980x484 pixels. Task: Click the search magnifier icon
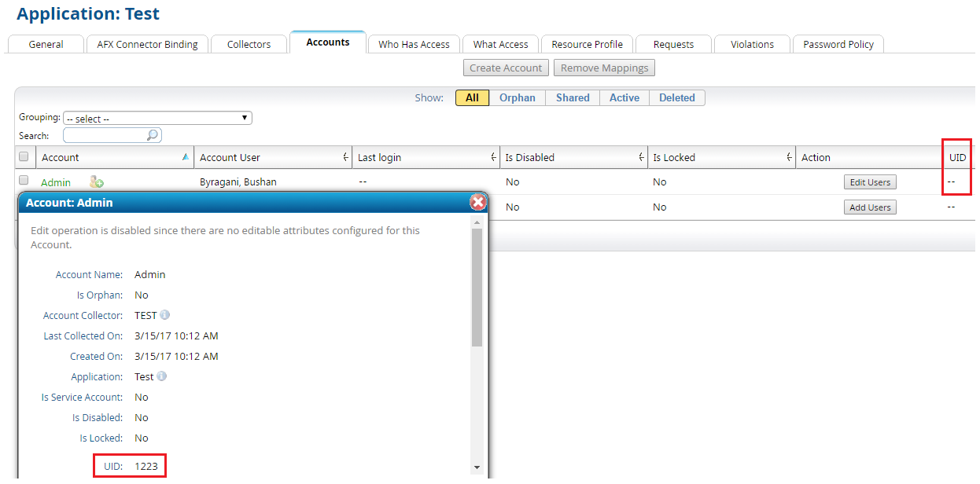tap(153, 135)
